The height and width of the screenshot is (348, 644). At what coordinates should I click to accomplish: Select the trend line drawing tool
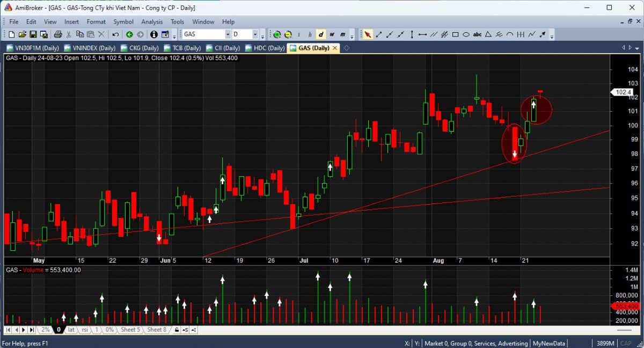379,34
